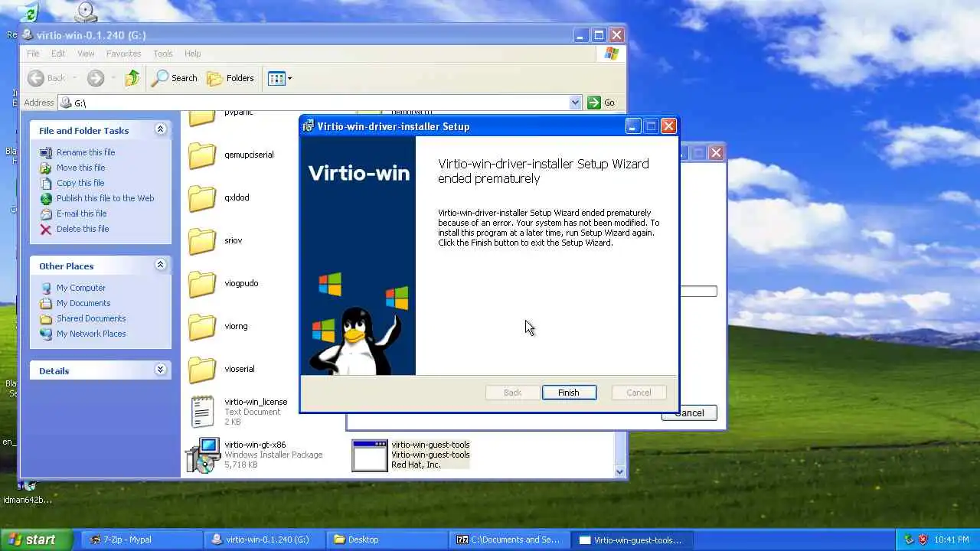The width and height of the screenshot is (980, 551).
Task: Go up one folder level icon
Action: [132, 78]
